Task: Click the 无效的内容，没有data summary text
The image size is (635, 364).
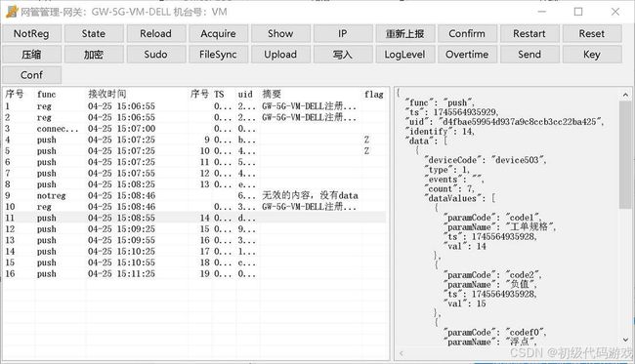Action: click(x=310, y=196)
